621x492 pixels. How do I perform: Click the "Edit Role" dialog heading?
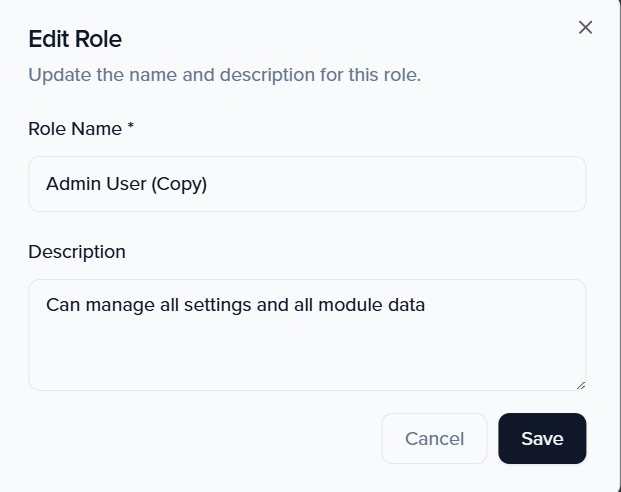[x=75, y=39]
